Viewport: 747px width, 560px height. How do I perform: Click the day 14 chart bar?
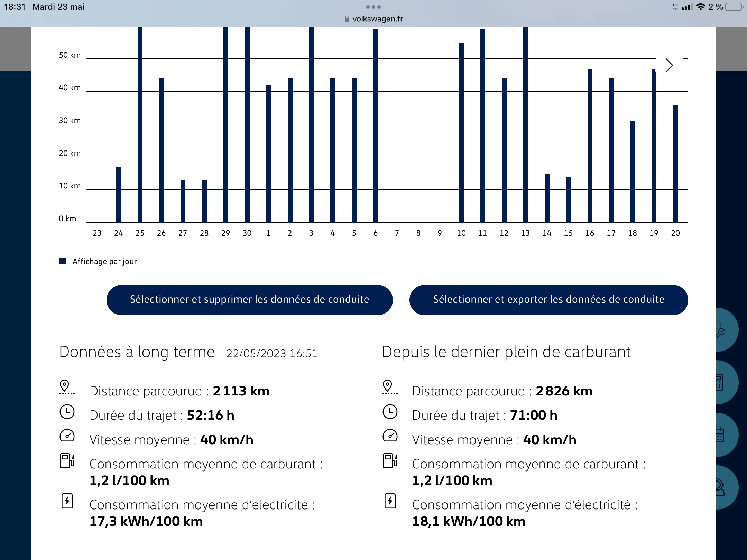coord(547,198)
